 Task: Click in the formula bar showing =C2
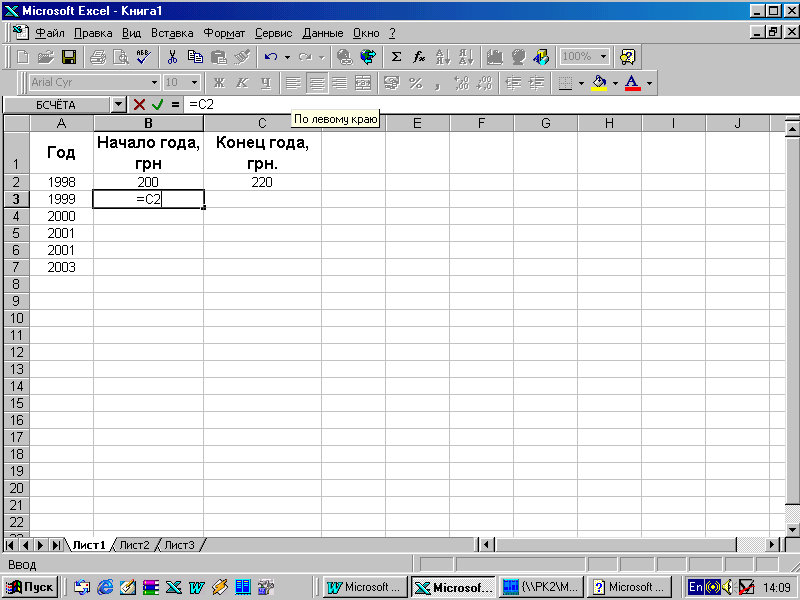point(490,105)
